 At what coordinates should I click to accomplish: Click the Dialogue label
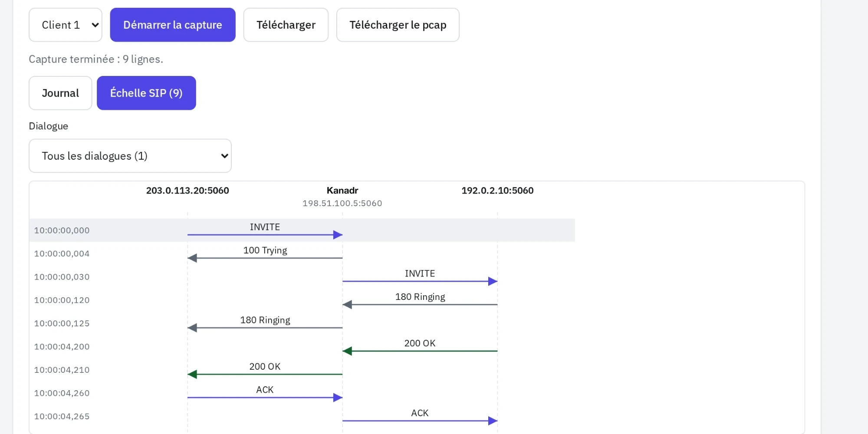click(x=49, y=126)
